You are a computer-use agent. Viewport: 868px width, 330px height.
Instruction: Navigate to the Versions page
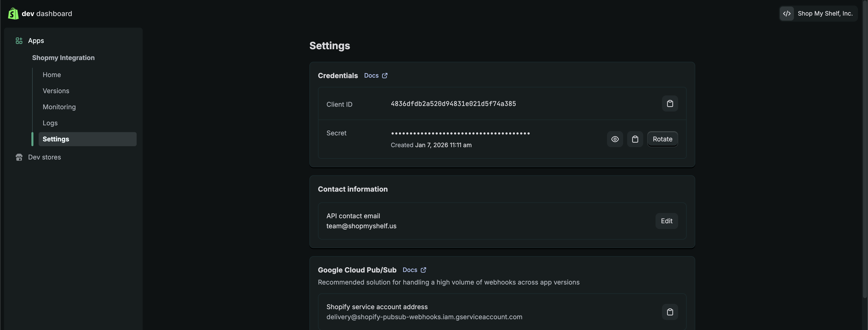[x=56, y=91]
